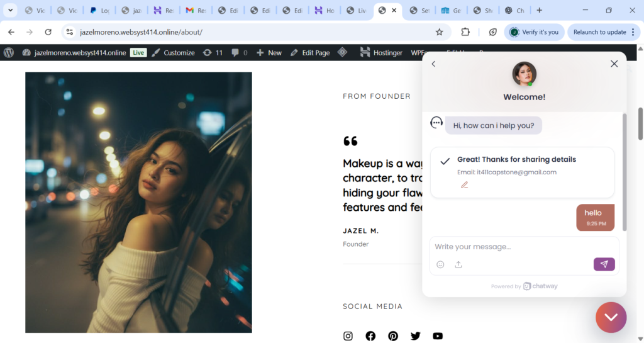This screenshot has height=343, width=644.
Task: Click the emoji picker icon in chat
Action: (440, 264)
